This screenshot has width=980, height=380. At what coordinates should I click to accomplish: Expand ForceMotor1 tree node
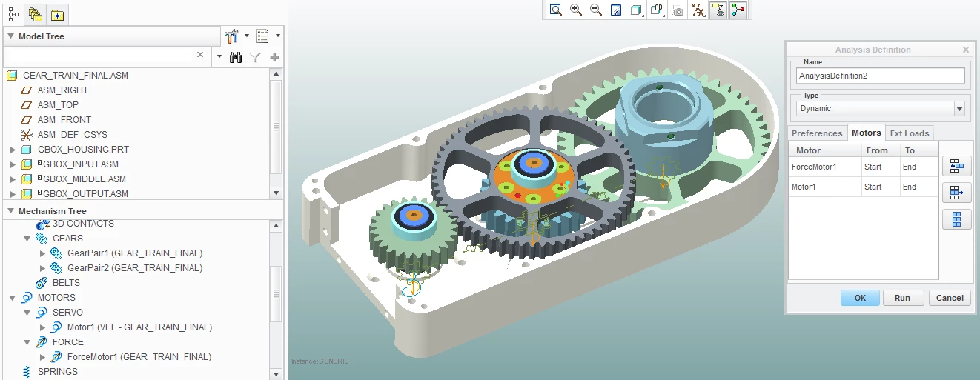pos(42,357)
